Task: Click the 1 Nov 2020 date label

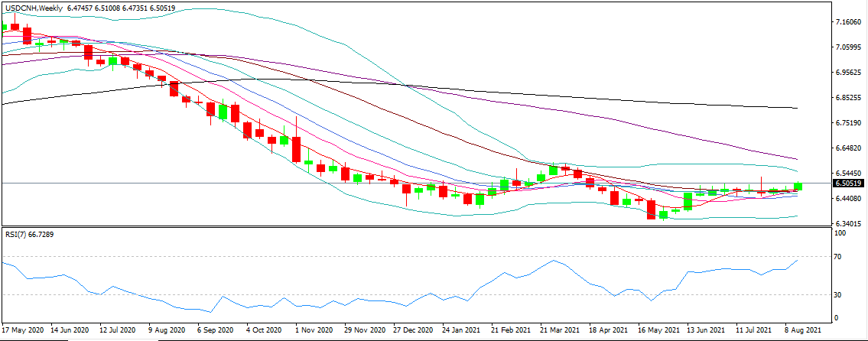Action: (x=312, y=330)
